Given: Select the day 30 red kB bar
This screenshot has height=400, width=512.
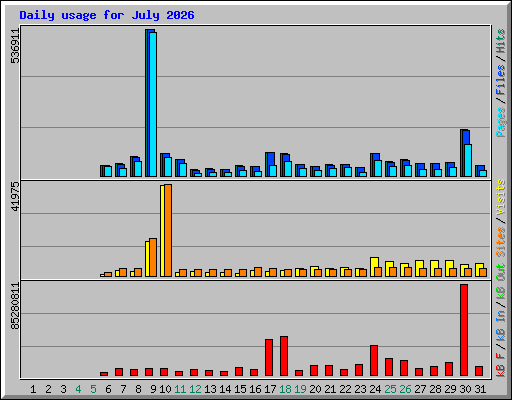Looking at the screenshot, I should tap(464, 330).
